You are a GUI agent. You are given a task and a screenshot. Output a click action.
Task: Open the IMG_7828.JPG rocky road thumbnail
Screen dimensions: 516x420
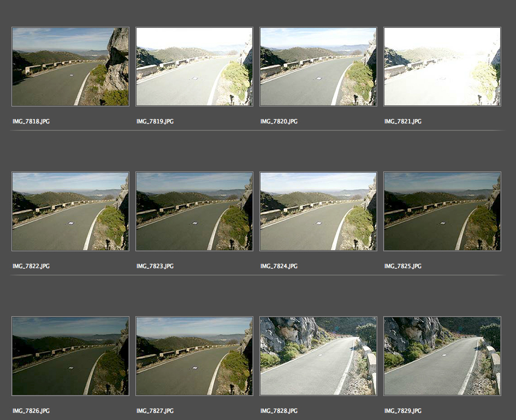click(x=318, y=356)
